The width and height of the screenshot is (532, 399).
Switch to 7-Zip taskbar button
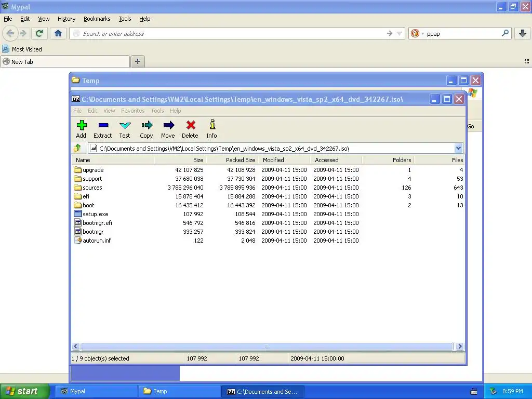click(x=262, y=391)
